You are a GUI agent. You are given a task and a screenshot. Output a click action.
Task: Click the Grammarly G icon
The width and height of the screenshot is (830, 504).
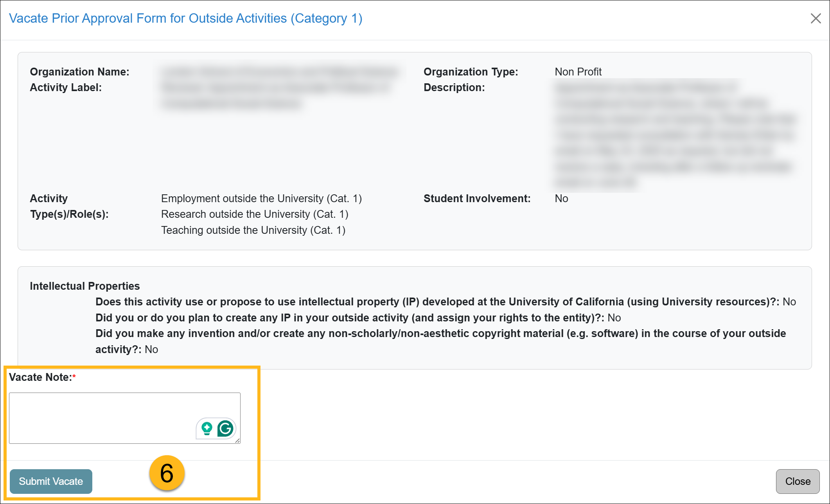click(x=225, y=429)
